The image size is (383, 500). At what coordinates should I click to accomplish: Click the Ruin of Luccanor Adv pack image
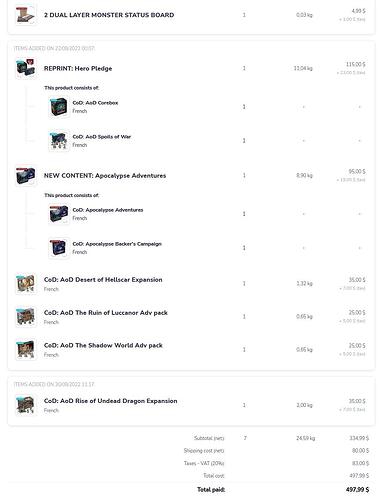coord(26,317)
